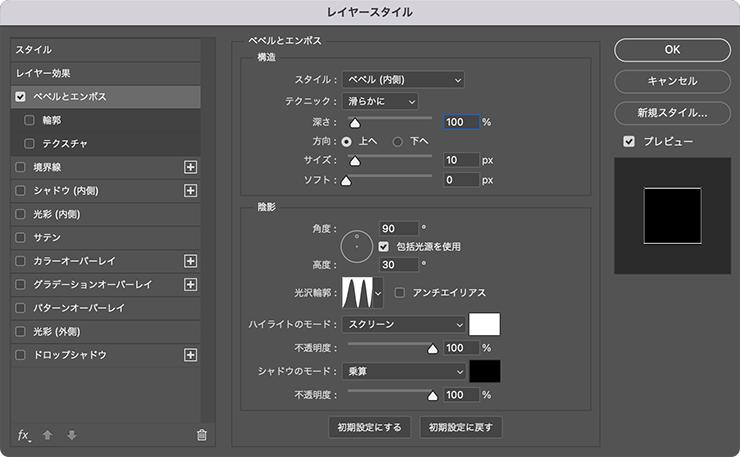
Task: Toggle the プレビュー checkbox
Action: click(628, 142)
